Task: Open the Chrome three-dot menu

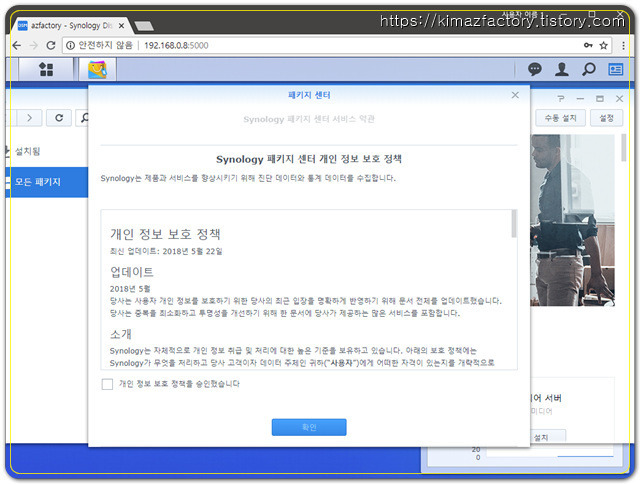Action: click(623, 45)
